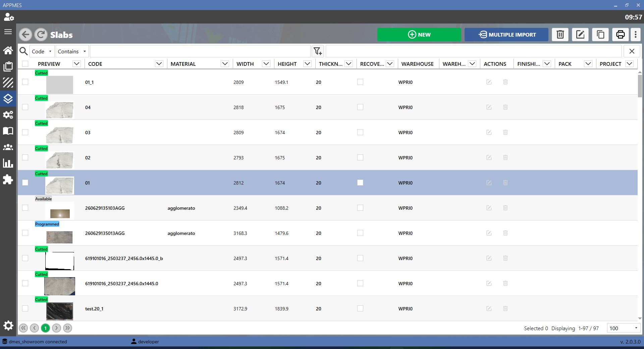Open settings gear at sidebar bottom
Screen dimensions: 644x349
click(x=8, y=326)
